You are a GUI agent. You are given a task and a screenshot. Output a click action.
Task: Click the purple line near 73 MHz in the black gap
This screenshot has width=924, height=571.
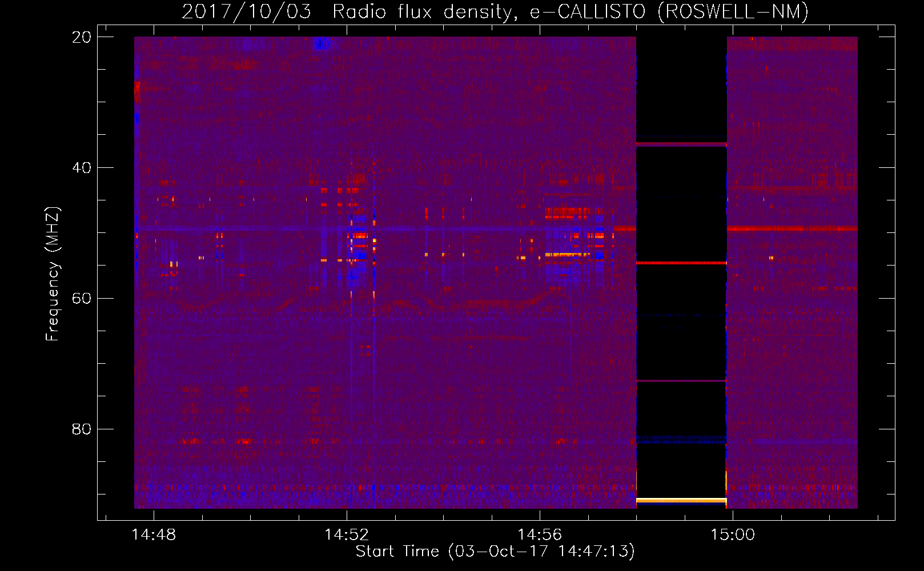[x=681, y=381]
